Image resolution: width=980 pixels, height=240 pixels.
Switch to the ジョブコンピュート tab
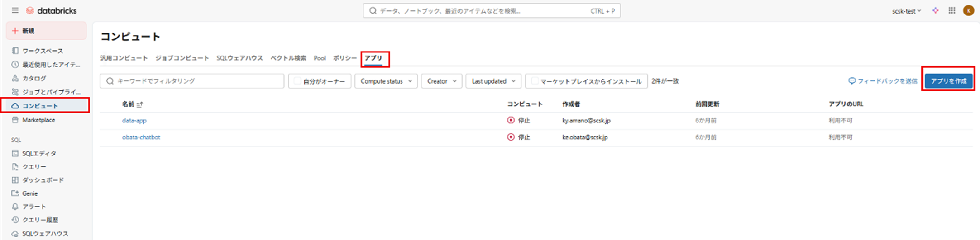tap(182, 58)
